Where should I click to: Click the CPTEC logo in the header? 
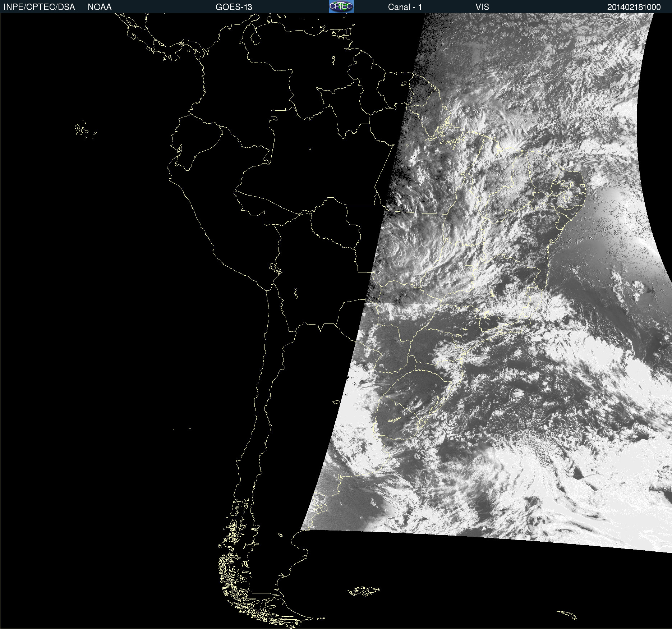341,6
